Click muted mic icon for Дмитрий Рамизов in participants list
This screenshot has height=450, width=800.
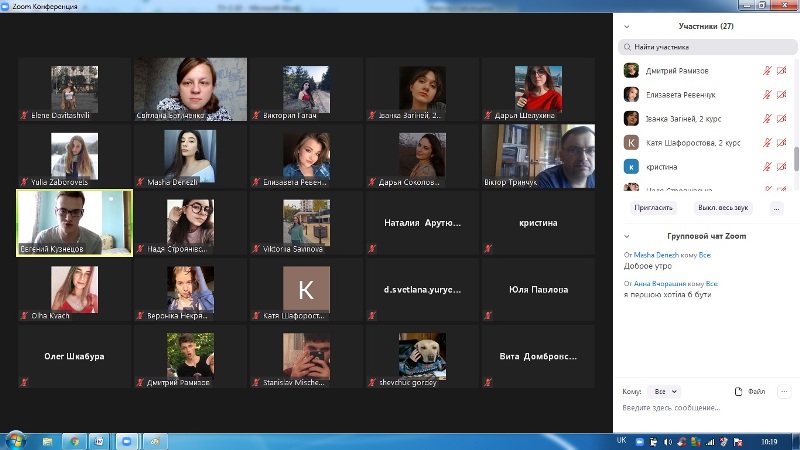[767, 71]
